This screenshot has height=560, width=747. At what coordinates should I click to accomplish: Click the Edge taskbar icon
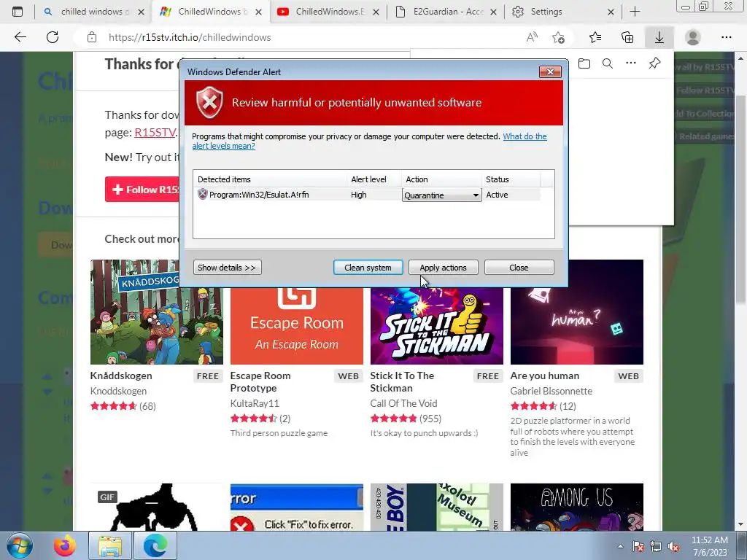(x=155, y=545)
